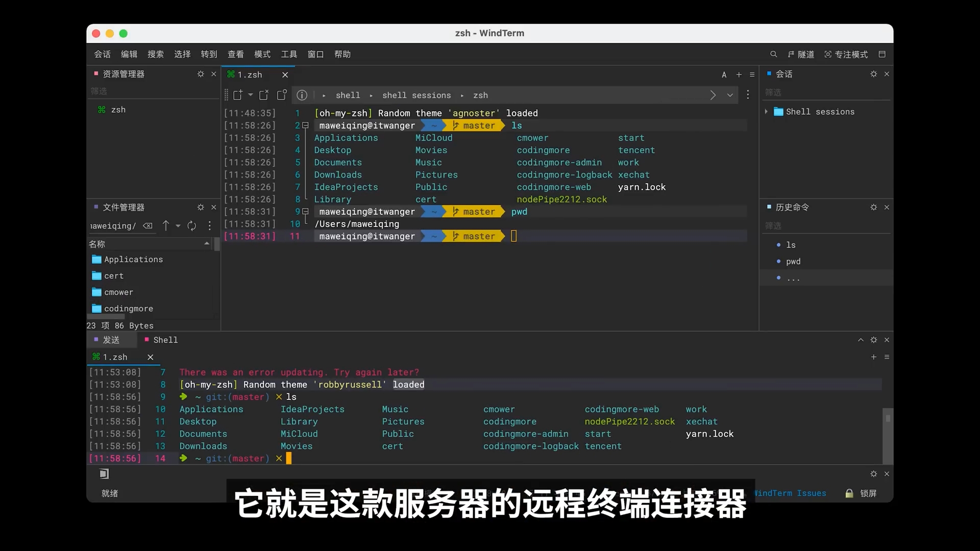Click the lock screen icon in the status bar

point(849,493)
